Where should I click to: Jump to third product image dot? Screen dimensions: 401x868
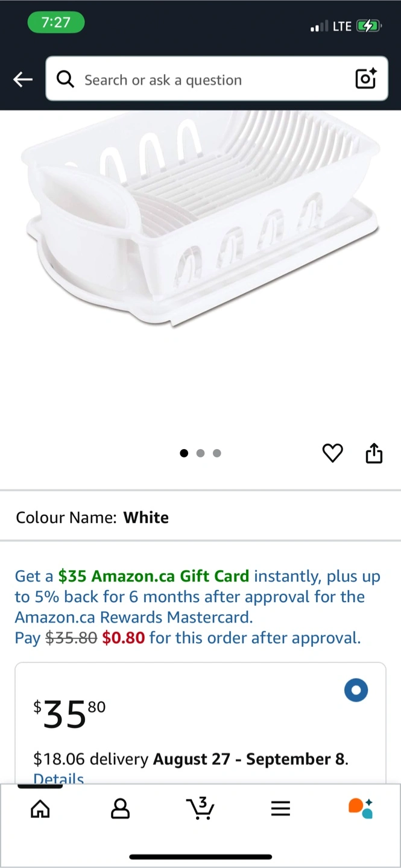217,453
